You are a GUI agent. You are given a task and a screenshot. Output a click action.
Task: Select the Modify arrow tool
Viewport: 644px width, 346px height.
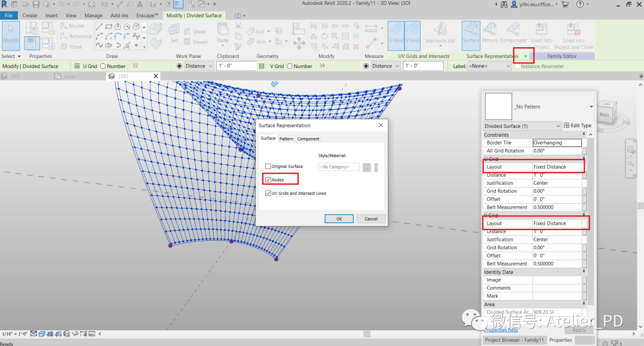click(11, 33)
